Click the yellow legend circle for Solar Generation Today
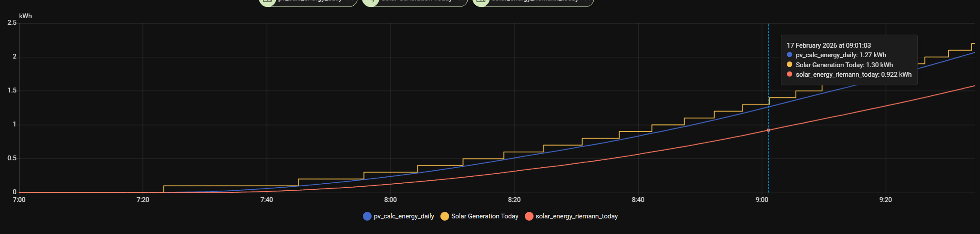The height and width of the screenshot is (234, 980). click(445, 216)
